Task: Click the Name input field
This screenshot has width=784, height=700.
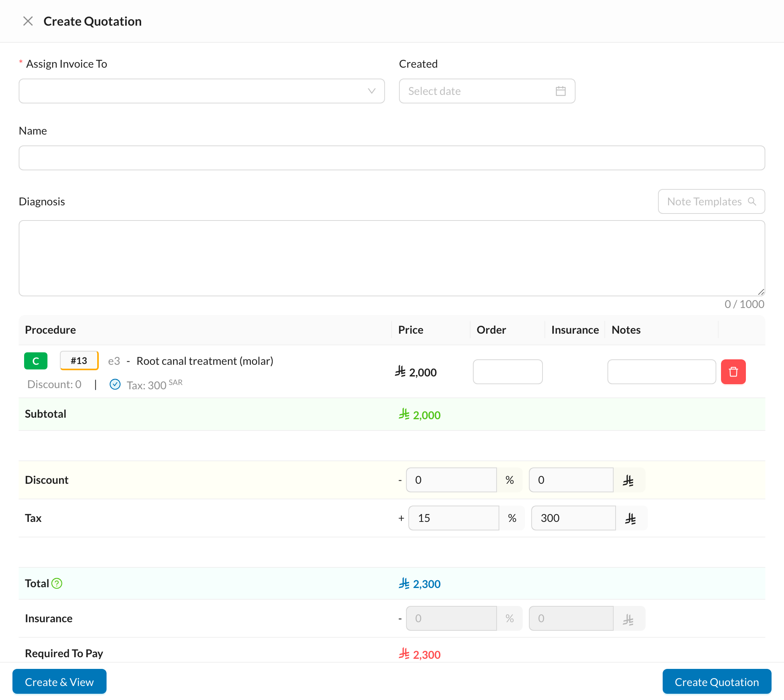Action: 392,158
